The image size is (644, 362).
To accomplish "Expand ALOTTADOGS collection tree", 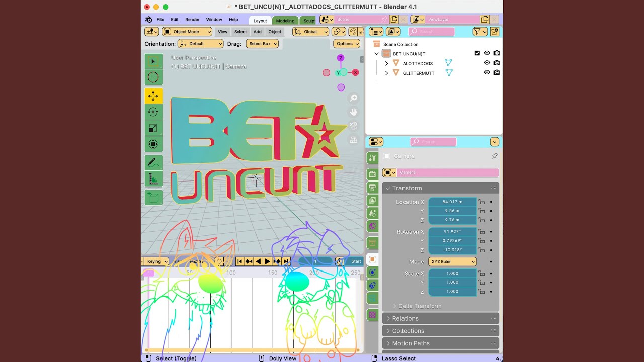I will [x=386, y=63].
